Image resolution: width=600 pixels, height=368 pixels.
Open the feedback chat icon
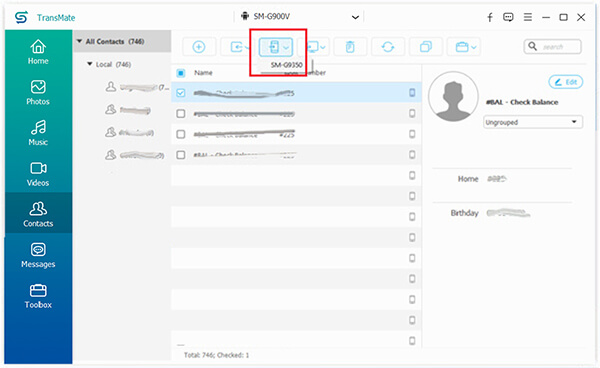tap(508, 17)
